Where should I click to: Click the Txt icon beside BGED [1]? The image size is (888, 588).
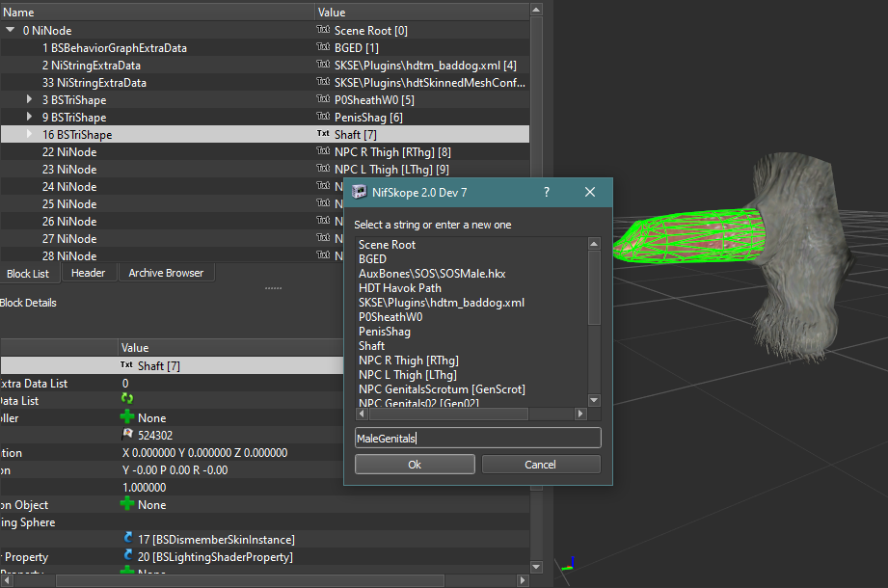(323, 47)
